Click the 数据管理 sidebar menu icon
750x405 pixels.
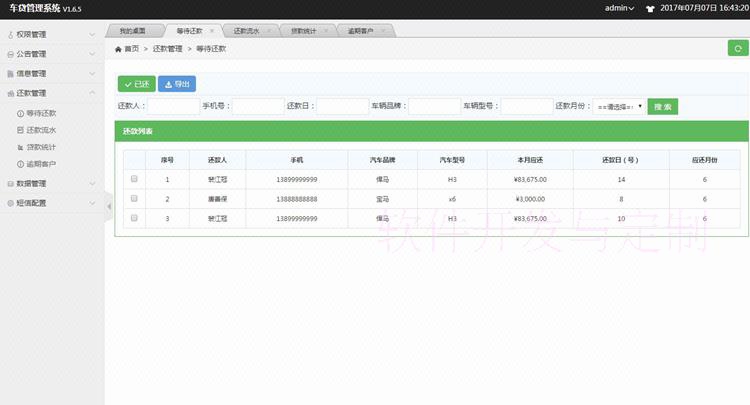coord(11,184)
